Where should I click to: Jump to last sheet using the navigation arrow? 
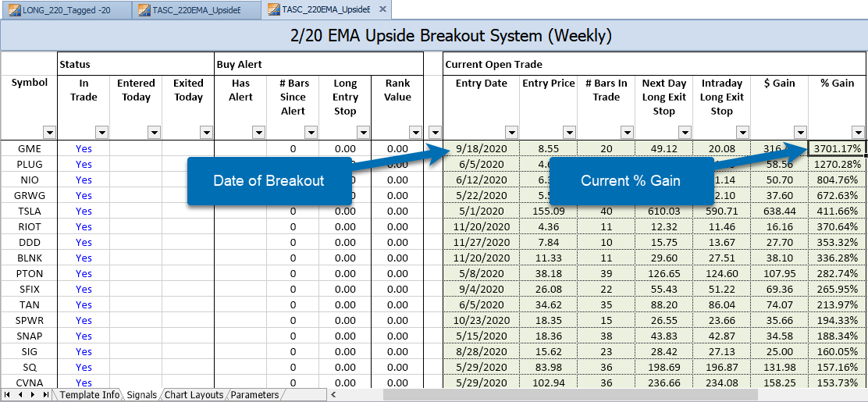tap(46, 395)
